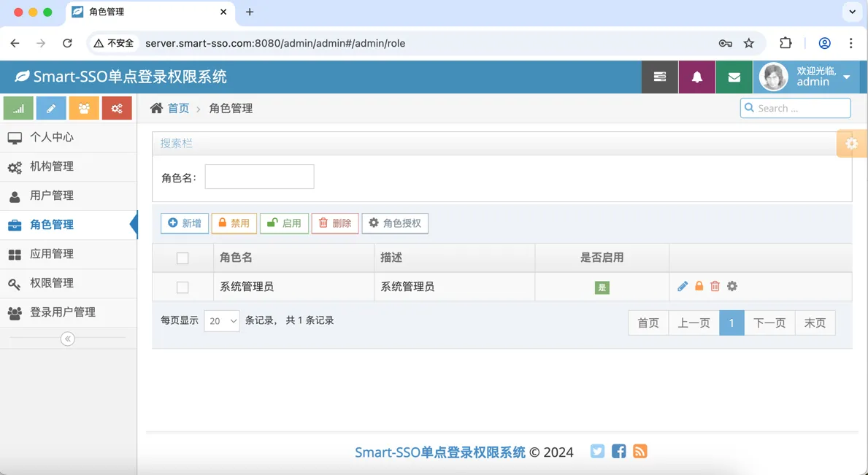The height and width of the screenshot is (475, 868).
Task: Check the header select-all checkbox in the table
Action: pyautogui.click(x=183, y=258)
